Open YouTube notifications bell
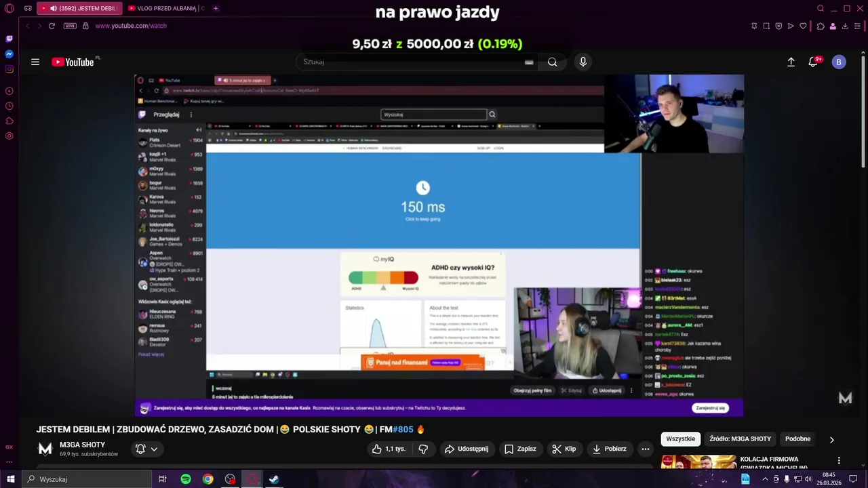Image resolution: width=868 pixels, height=488 pixels. pyautogui.click(x=813, y=62)
